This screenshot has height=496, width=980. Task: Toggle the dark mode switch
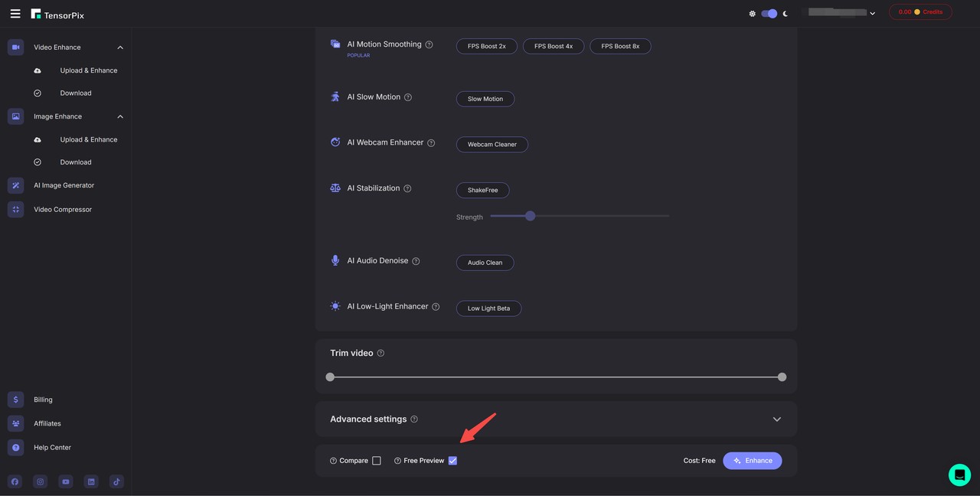pyautogui.click(x=769, y=14)
